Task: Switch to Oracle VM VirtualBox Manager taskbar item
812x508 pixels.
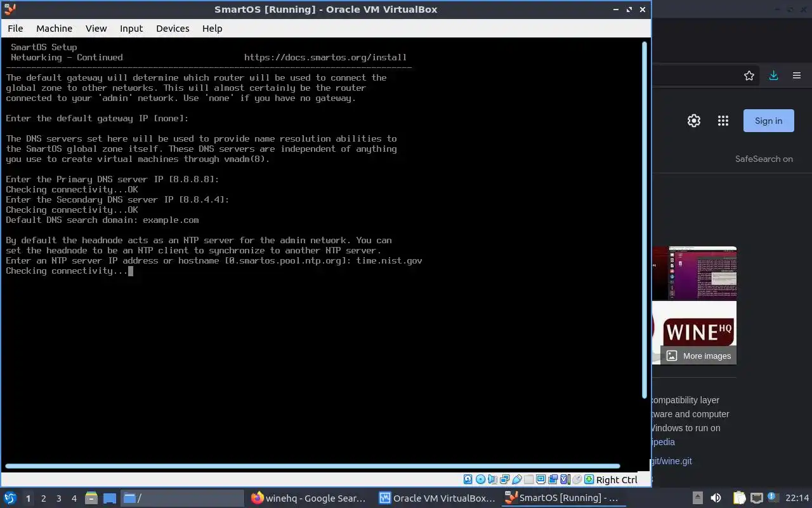Action: click(x=437, y=498)
